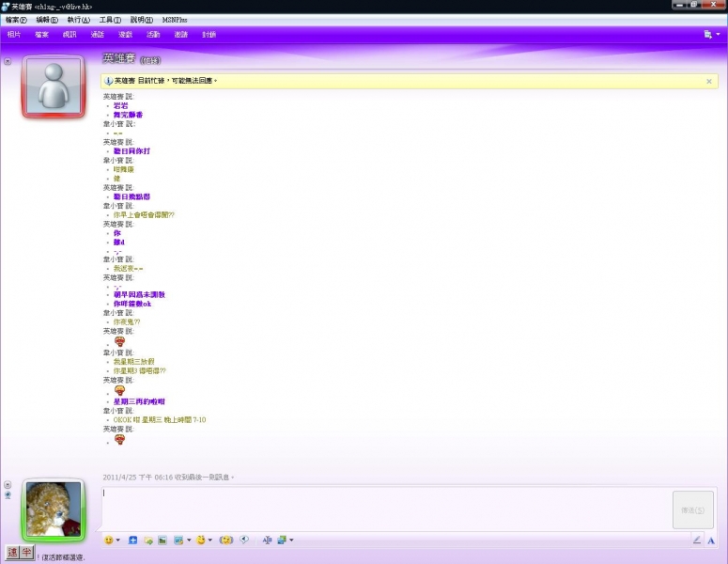Click the message 我星期三放假
This screenshot has height=564, width=728.
(134, 362)
